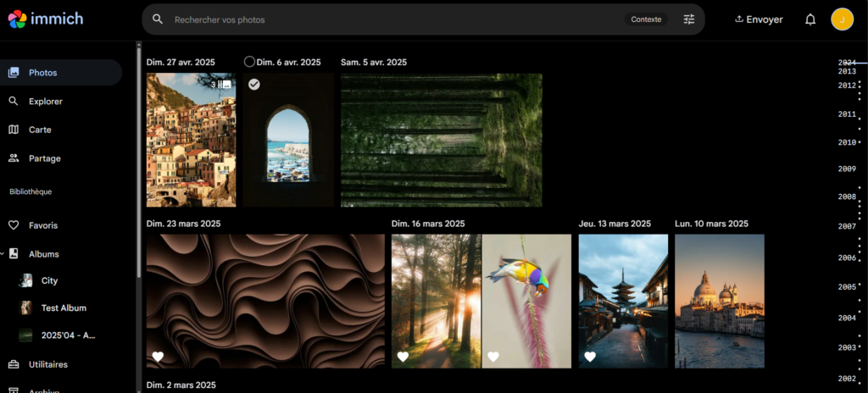868x393 pixels.
Task: Open search filter options icon
Action: pyautogui.click(x=688, y=19)
